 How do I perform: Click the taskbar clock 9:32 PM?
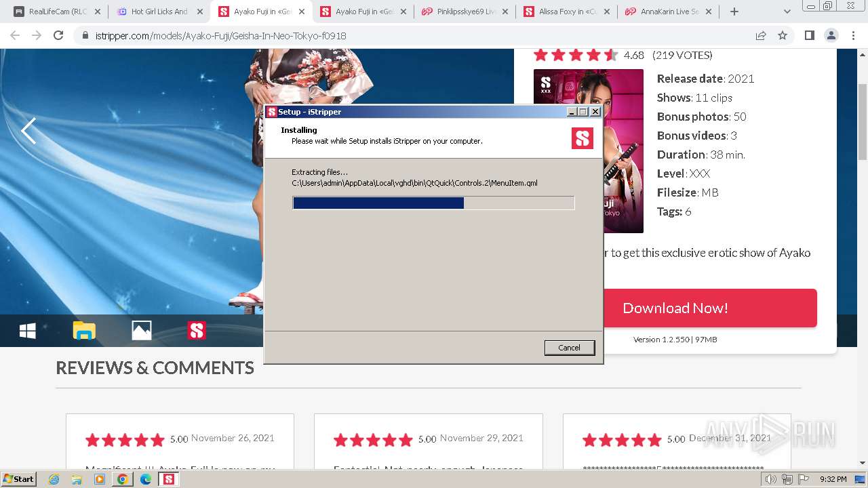(833, 479)
